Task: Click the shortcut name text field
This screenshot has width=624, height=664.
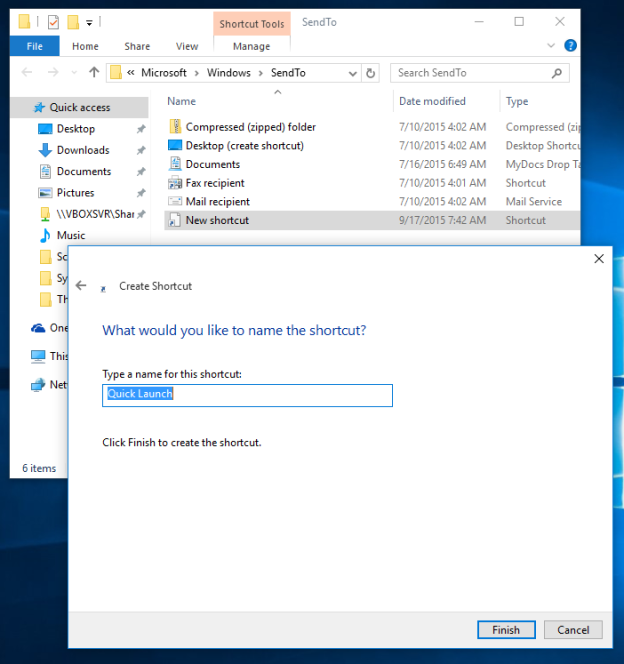Action: point(247,395)
